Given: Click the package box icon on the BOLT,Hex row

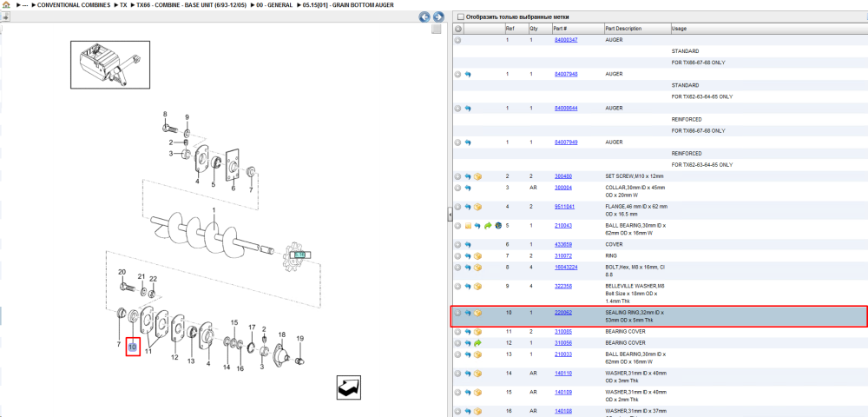Looking at the screenshot, I should (x=477, y=268).
